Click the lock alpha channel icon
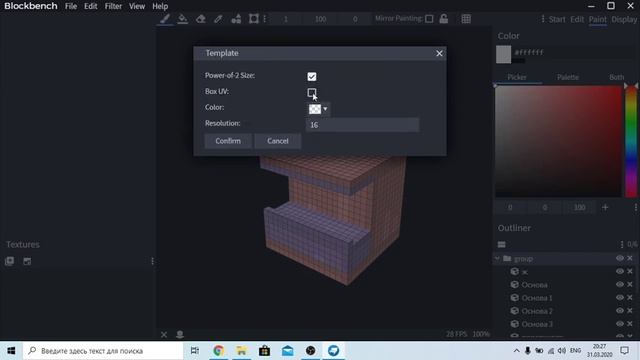This screenshot has width=640, height=360. coord(444,19)
